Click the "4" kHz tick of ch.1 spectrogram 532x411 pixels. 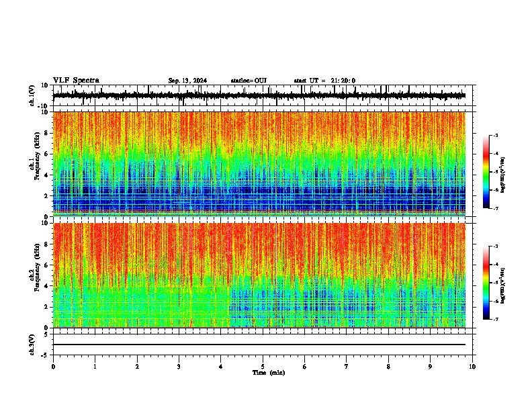tap(47, 175)
